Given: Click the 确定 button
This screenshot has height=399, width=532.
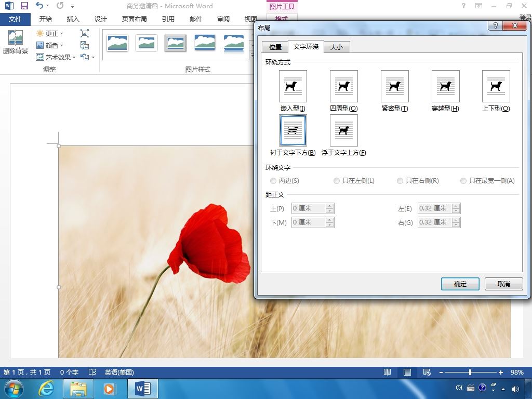Looking at the screenshot, I should click(460, 284).
